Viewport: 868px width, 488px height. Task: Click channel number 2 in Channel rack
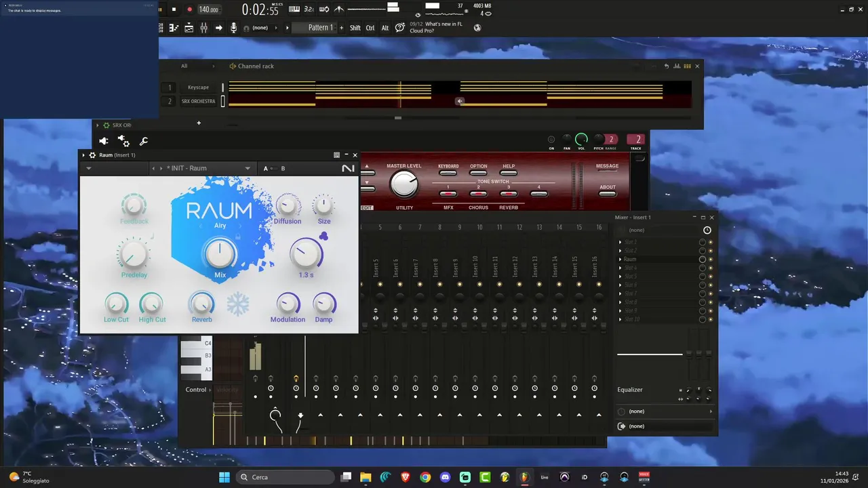pos(170,102)
